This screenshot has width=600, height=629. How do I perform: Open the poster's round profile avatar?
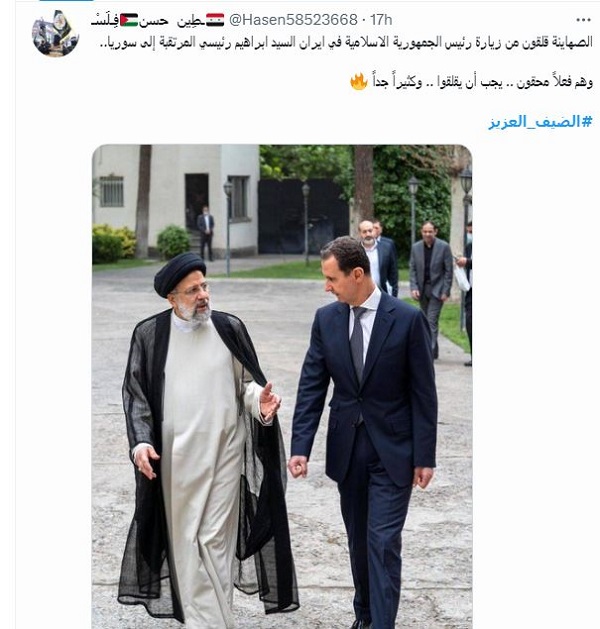[x=55, y=33]
